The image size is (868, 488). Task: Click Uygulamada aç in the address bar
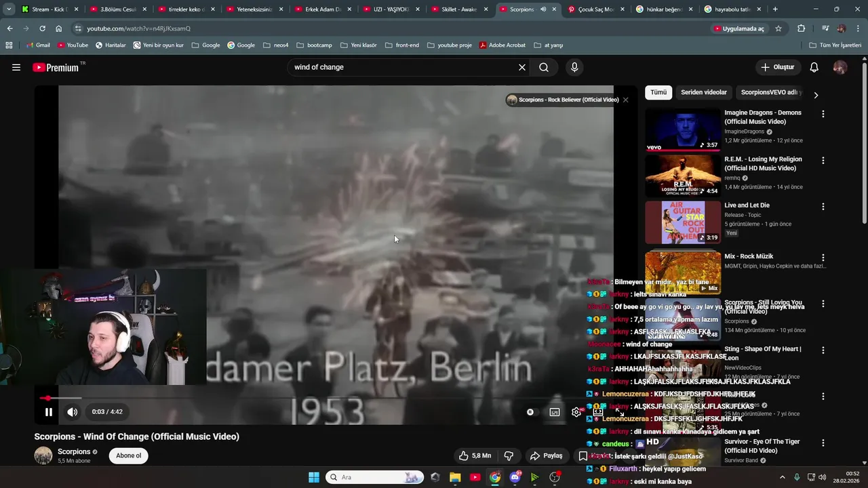click(x=738, y=28)
